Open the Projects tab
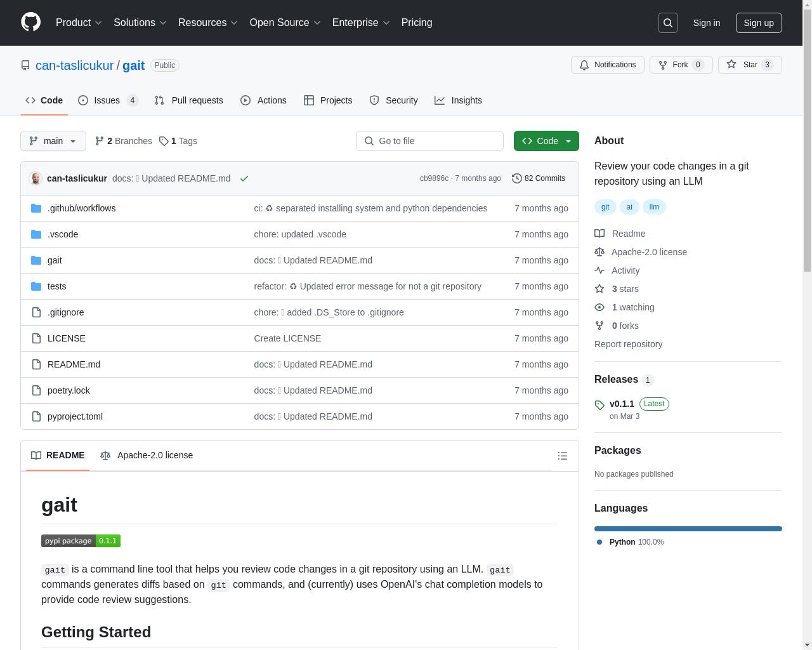Viewport: 812px width, 650px height. coord(328,100)
